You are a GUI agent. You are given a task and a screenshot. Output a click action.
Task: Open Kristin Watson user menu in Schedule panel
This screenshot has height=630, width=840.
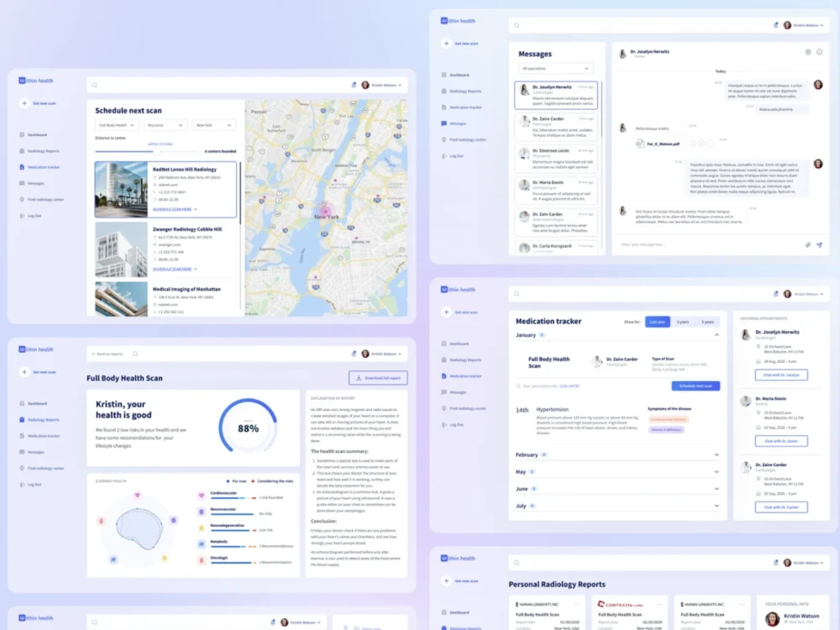[381, 85]
